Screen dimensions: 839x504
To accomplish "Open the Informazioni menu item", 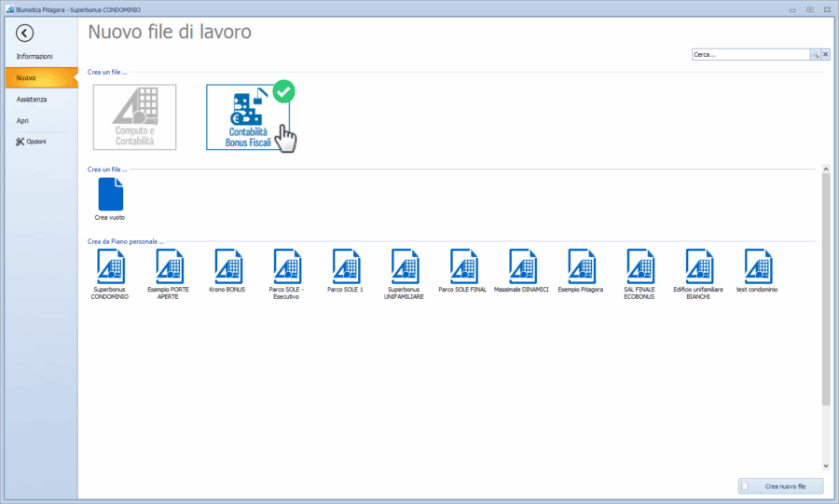I will [x=34, y=56].
